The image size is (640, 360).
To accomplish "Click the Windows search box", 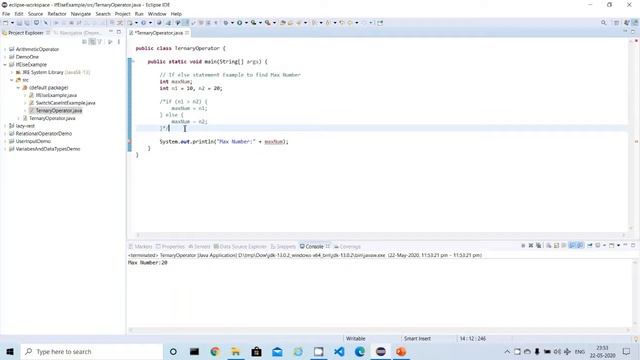I will pyautogui.click(x=91, y=352).
